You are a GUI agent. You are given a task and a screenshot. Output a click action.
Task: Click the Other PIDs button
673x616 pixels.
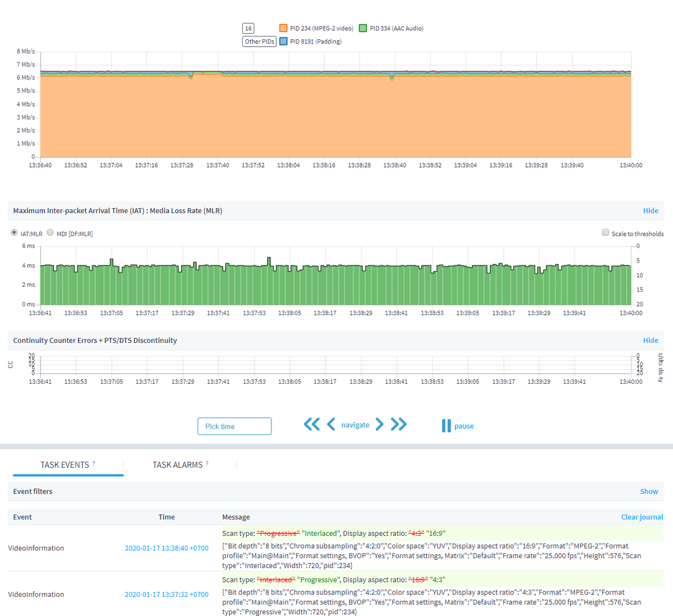point(260,42)
